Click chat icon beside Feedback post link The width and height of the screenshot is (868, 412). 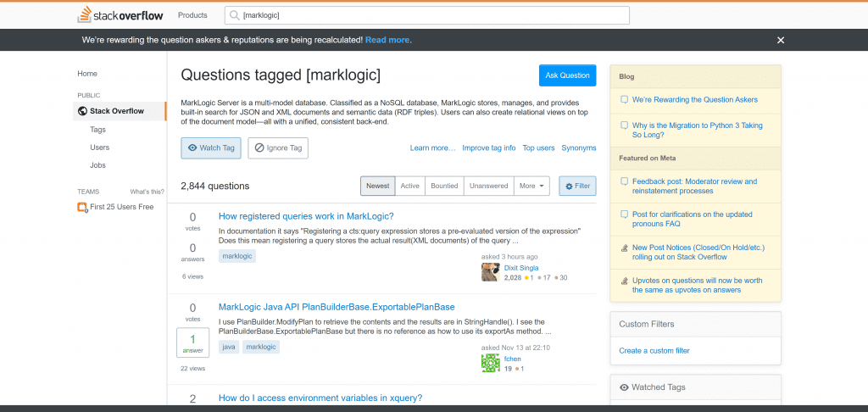click(x=625, y=181)
